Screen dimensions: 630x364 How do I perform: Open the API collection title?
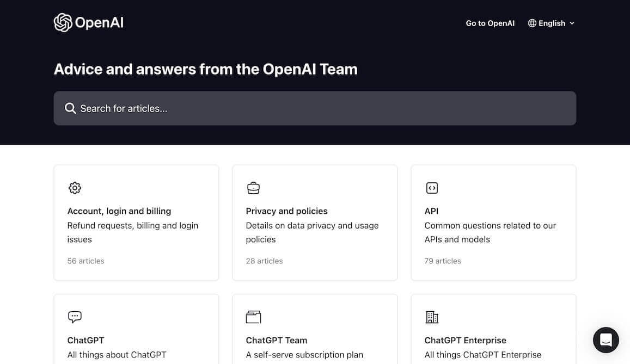coord(431,211)
